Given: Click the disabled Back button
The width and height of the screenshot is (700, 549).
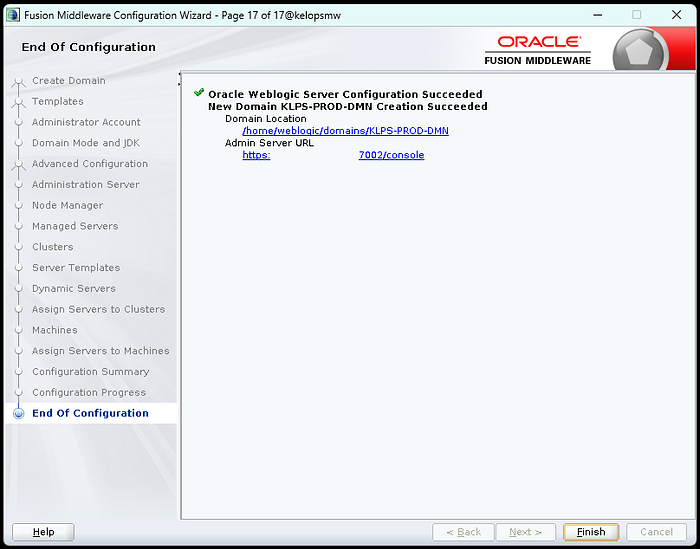Looking at the screenshot, I should pos(463,532).
